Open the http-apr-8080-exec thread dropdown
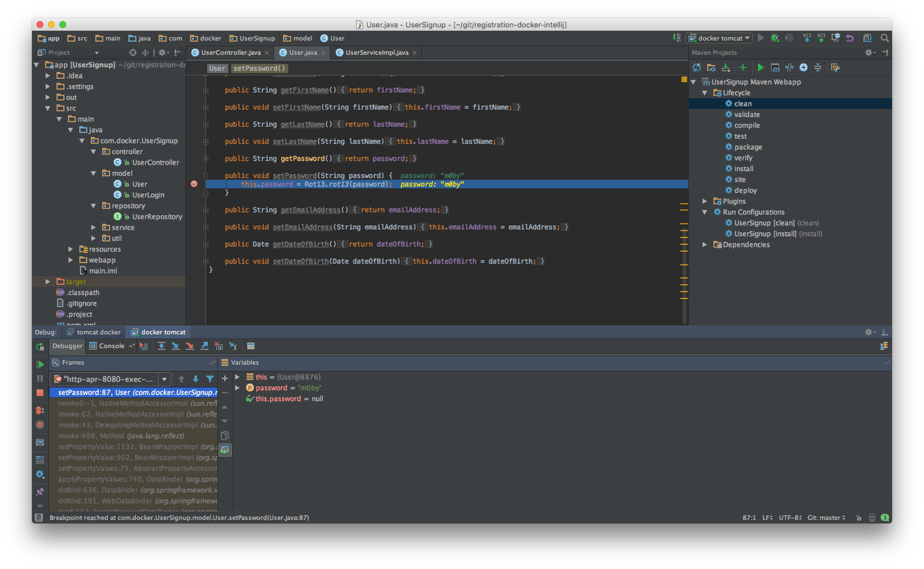 164,379
